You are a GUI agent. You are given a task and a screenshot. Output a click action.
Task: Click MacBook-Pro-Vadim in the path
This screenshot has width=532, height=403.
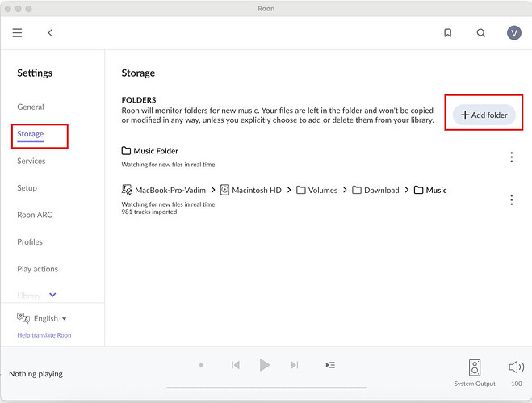(170, 190)
